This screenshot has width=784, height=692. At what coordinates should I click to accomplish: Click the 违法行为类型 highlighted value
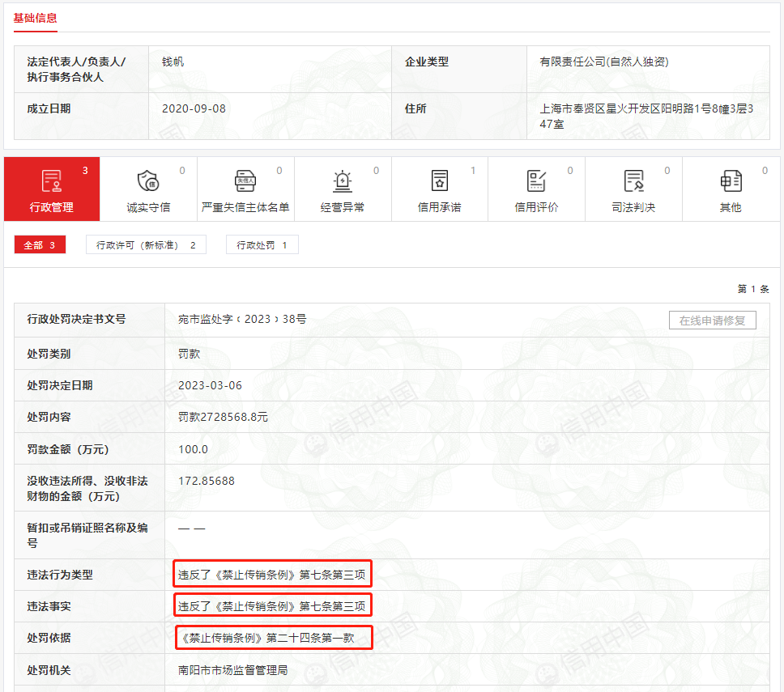pyautogui.click(x=272, y=575)
